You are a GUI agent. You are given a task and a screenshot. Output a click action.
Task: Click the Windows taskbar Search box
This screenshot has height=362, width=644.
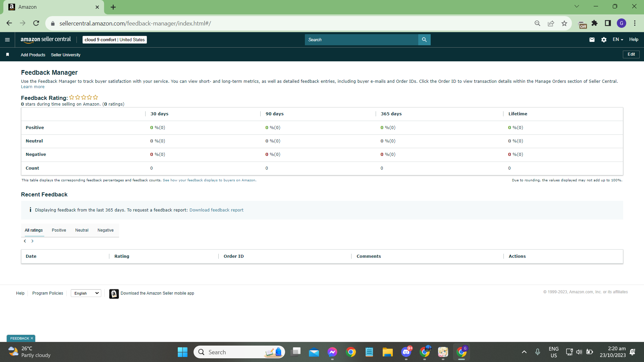239,352
